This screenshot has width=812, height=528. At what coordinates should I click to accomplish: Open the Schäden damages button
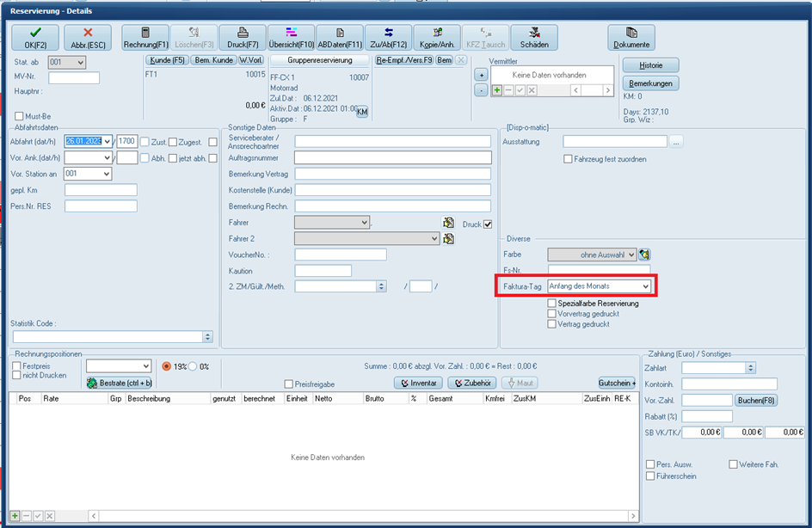[534, 37]
